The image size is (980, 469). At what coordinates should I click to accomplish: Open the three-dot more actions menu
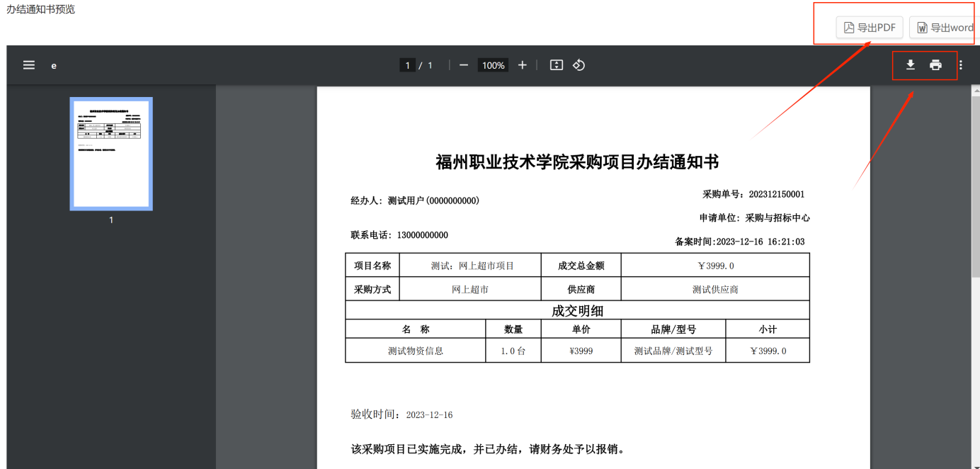coord(961,65)
